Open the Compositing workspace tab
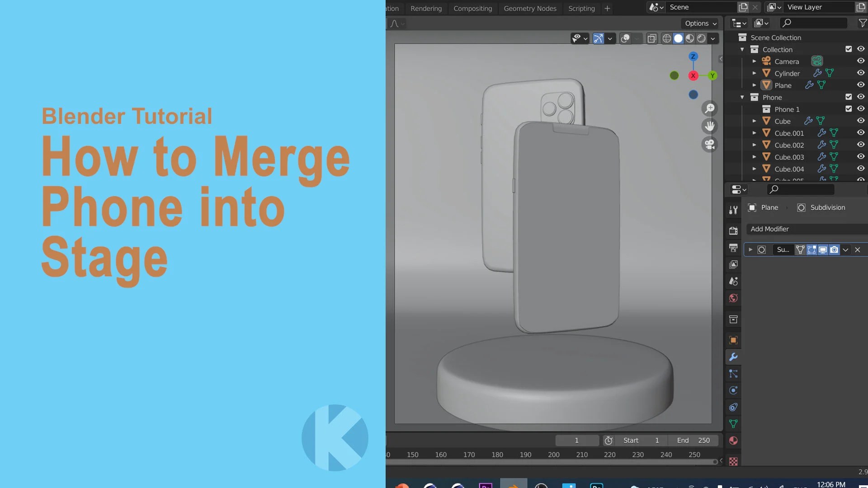Screen dimensions: 868x488 [x=472, y=8]
